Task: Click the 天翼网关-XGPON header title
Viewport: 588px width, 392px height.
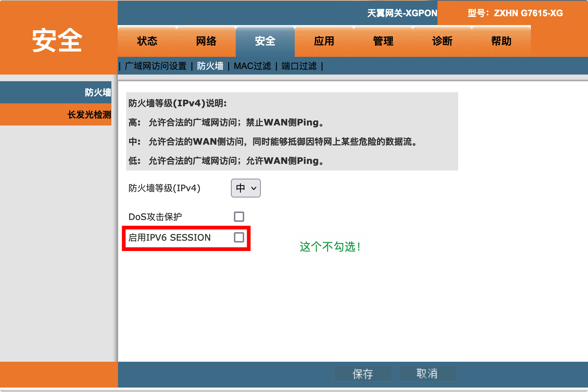Action: click(x=402, y=13)
